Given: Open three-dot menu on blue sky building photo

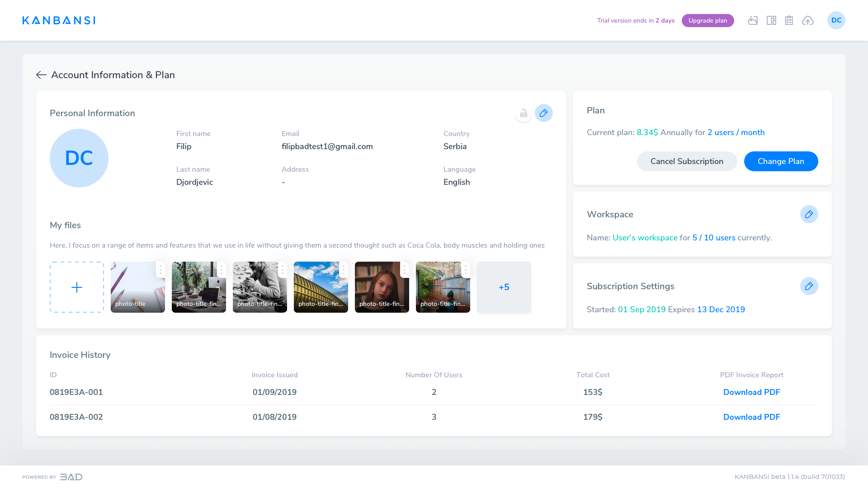Looking at the screenshot, I should [344, 270].
